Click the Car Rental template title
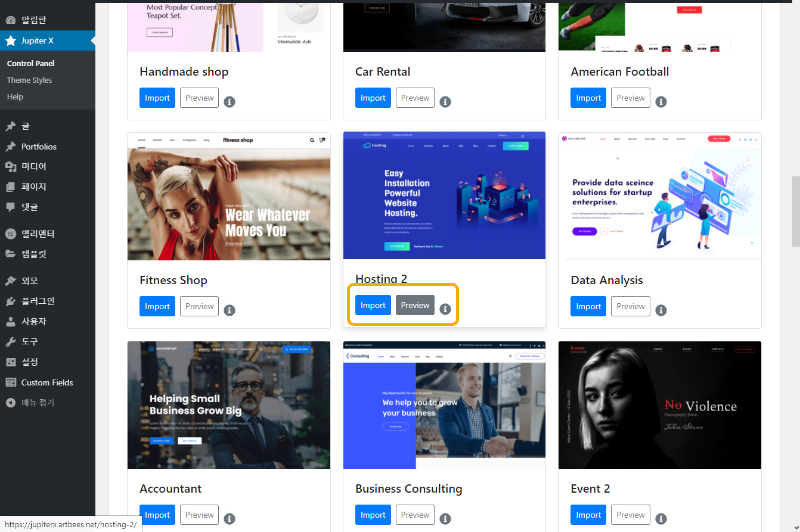 pyautogui.click(x=383, y=71)
